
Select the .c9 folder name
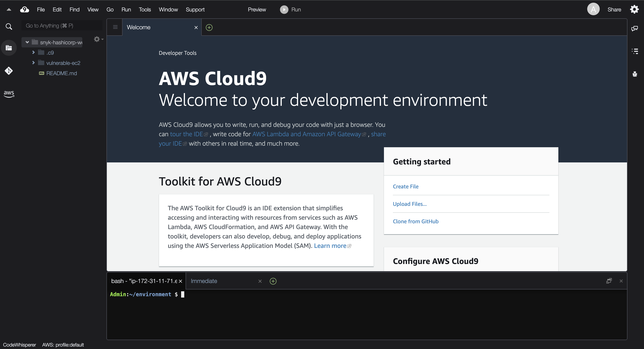click(50, 53)
